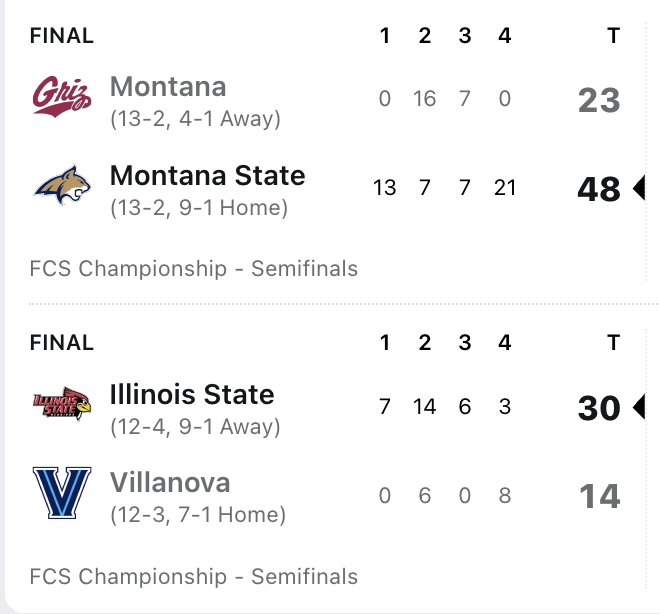Click FINAL status of Villanova game
Viewport: 660px width, 614px height.
[x=62, y=343]
